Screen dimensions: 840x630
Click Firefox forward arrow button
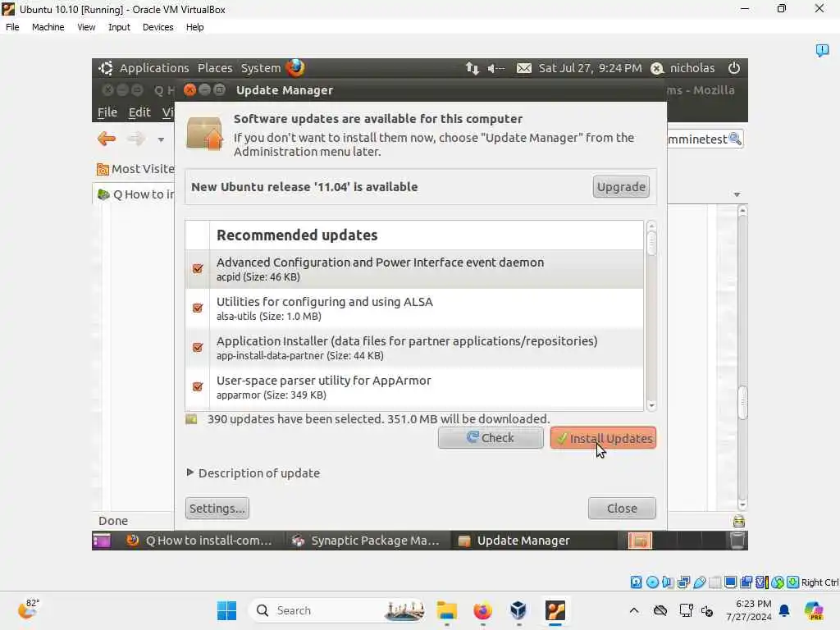[136, 139]
